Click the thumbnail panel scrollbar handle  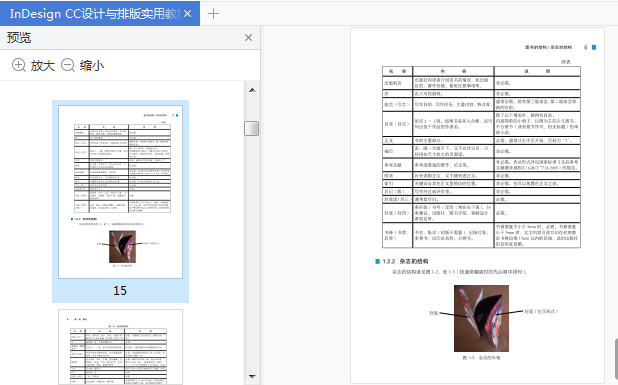(251, 128)
